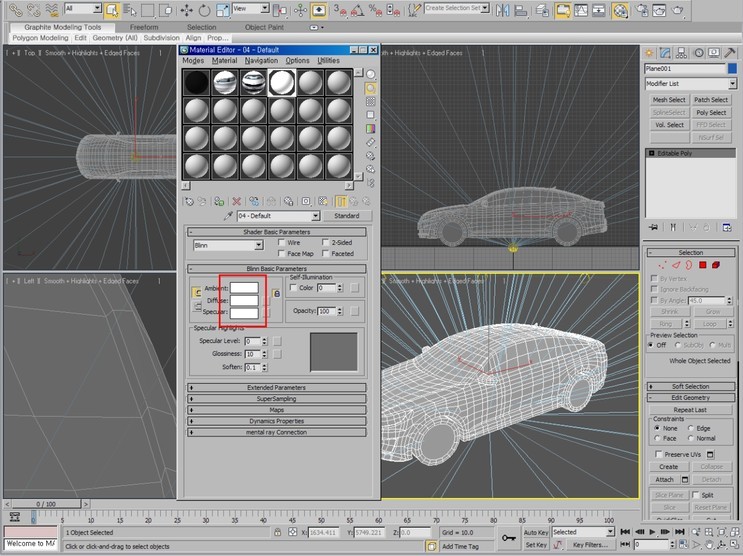Open the Modify panel tab icon

(x=665, y=53)
